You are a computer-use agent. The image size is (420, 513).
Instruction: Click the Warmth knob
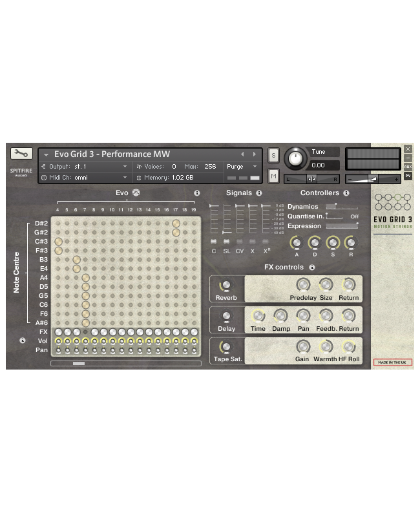(326, 346)
